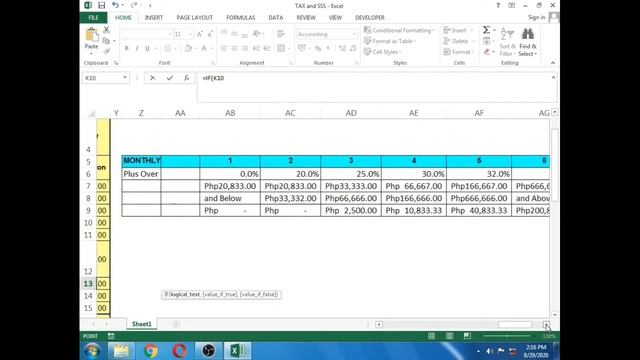
Task: Click the Ribbon Display Options icon
Action: click(511, 6)
